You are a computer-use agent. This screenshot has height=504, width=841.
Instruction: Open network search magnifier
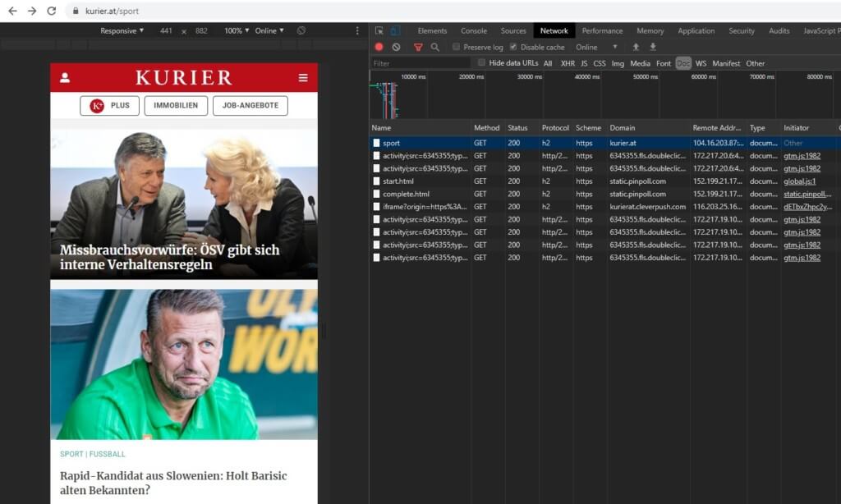click(x=435, y=48)
